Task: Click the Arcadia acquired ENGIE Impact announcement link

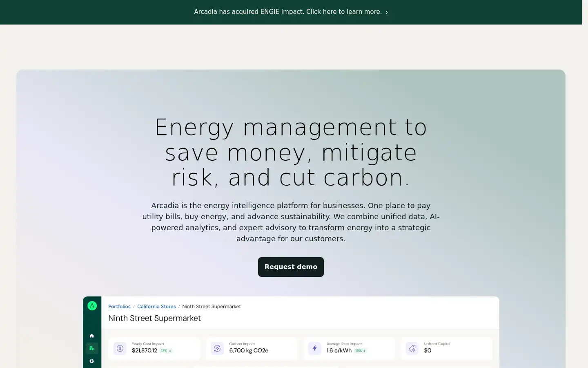Action: 291,12
